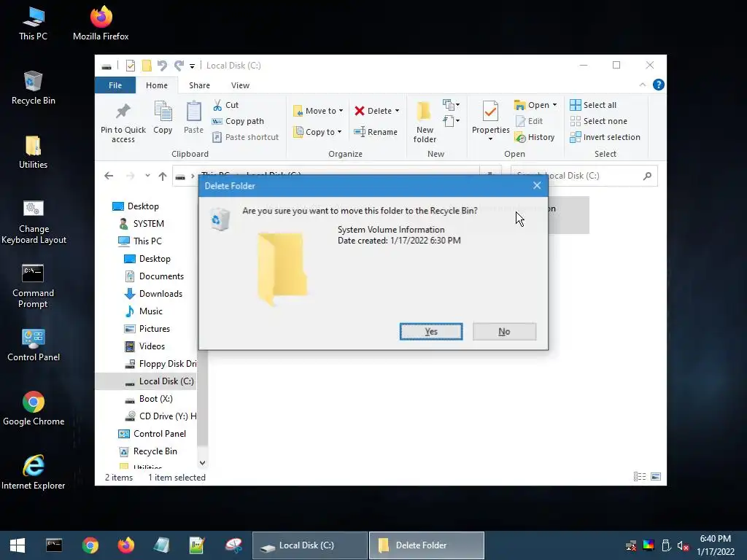The height and width of the screenshot is (560, 747).
Task: Click the muted volume tray icon
Action: [x=683, y=545]
